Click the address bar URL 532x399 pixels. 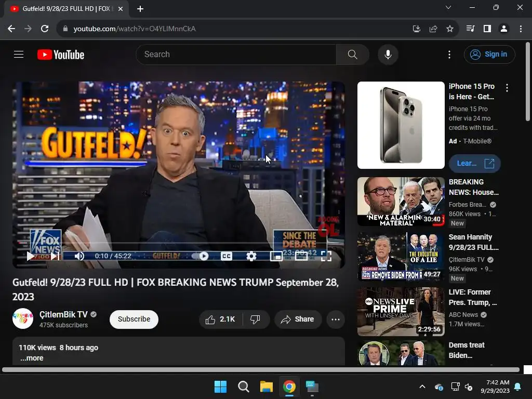[x=135, y=29]
